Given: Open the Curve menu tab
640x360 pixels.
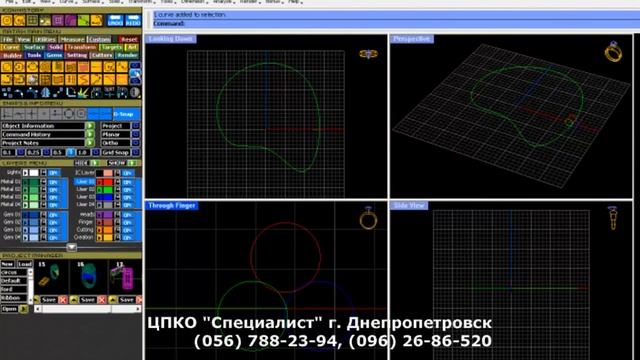Looking at the screenshot, I should 10,47.
